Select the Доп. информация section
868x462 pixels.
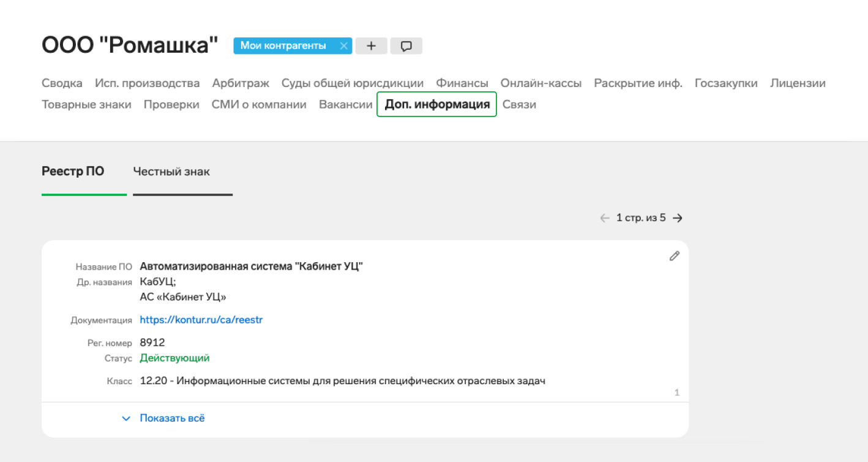point(436,104)
